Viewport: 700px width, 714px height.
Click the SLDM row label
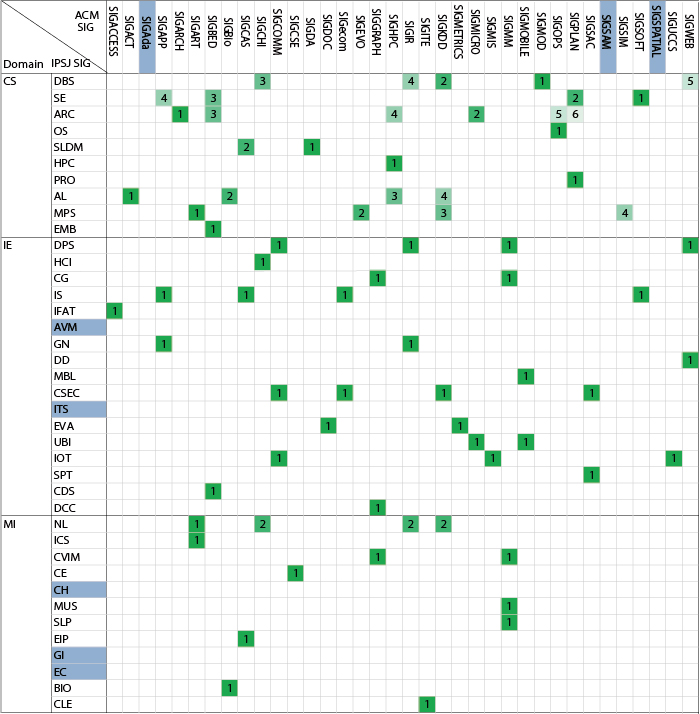[68, 147]
